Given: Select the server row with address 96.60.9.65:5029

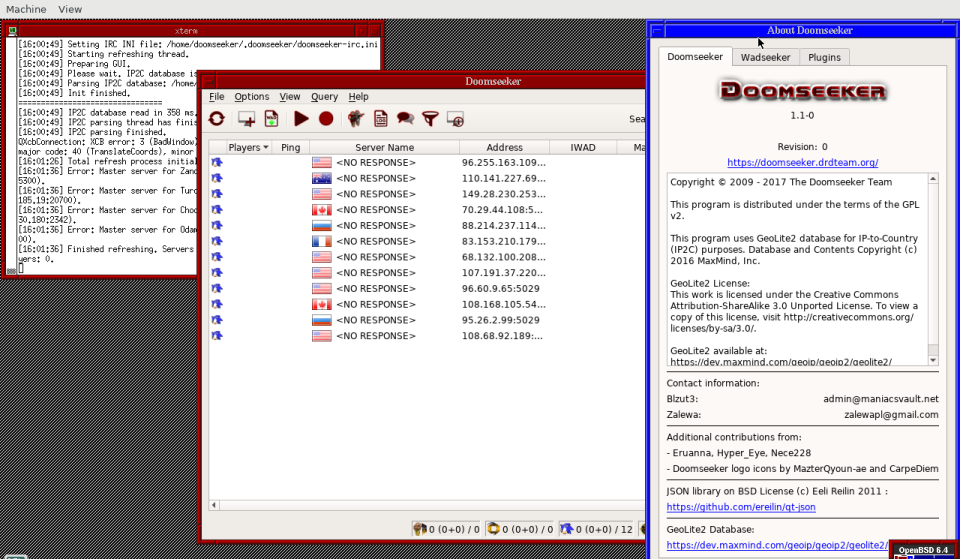Looking at the screenshot, I should 500,288.
